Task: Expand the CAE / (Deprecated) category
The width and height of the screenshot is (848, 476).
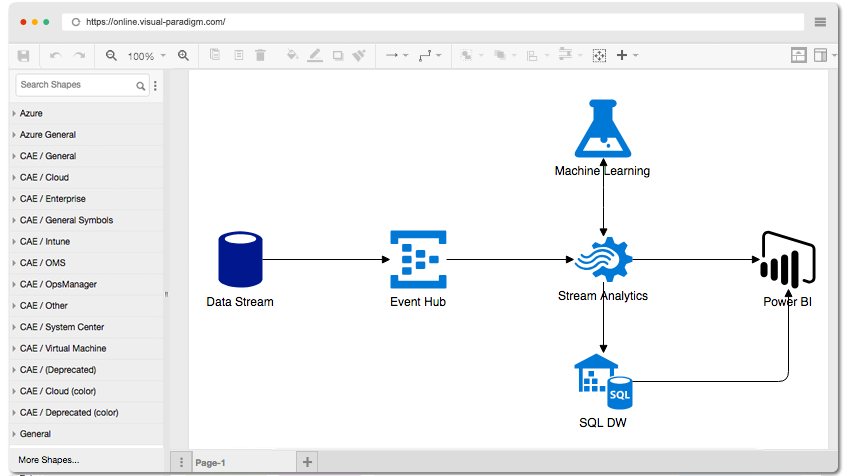Action: coord(87,370)
